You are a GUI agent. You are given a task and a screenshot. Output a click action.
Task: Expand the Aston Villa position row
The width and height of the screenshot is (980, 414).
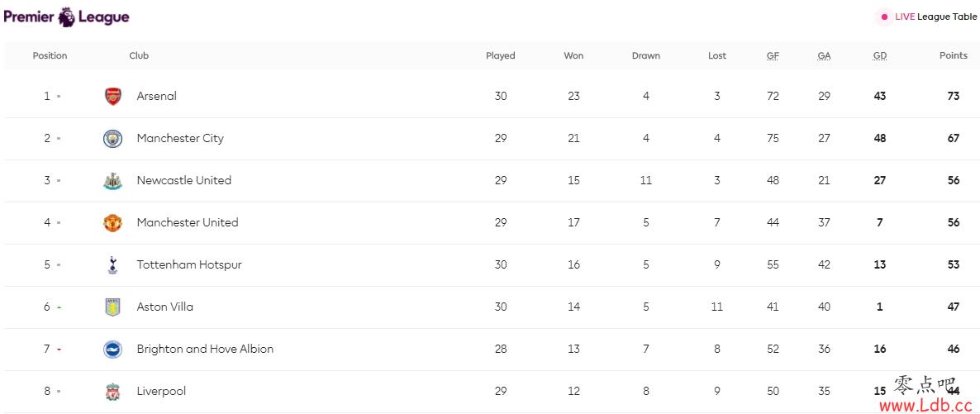[490, 307]
